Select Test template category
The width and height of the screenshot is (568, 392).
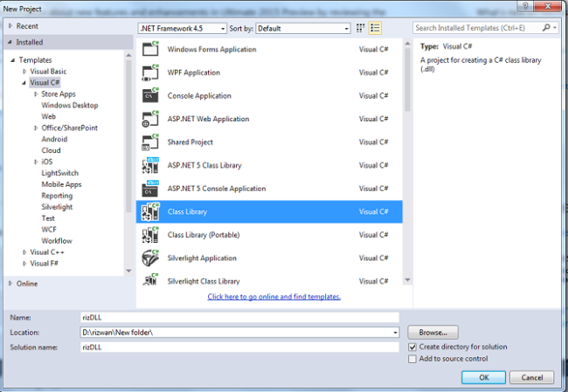point(48,218)
